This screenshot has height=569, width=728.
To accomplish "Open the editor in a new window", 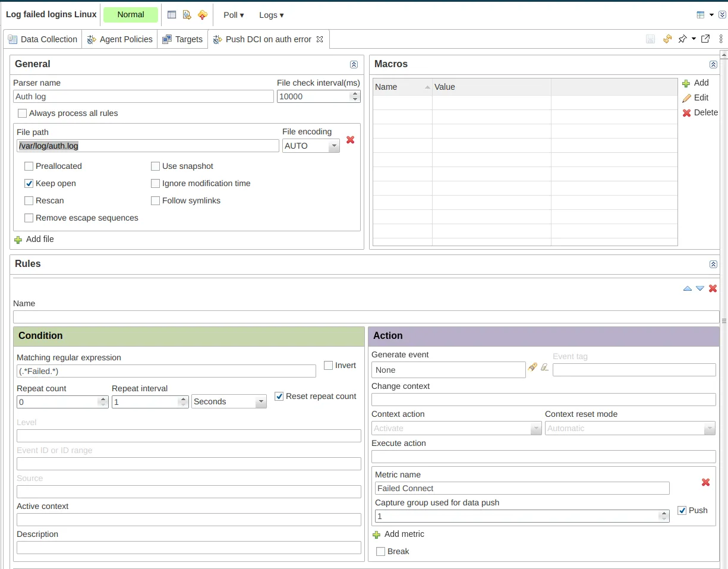I will pos(705,39).
